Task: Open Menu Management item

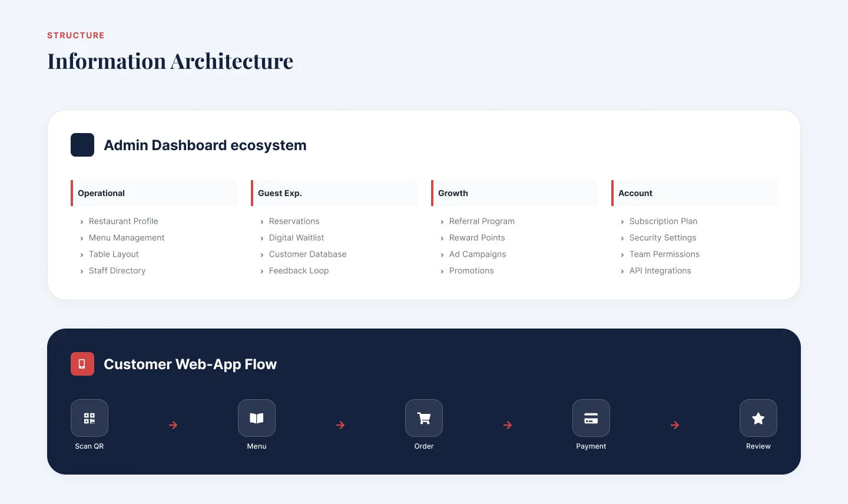Action: point(127,238)
